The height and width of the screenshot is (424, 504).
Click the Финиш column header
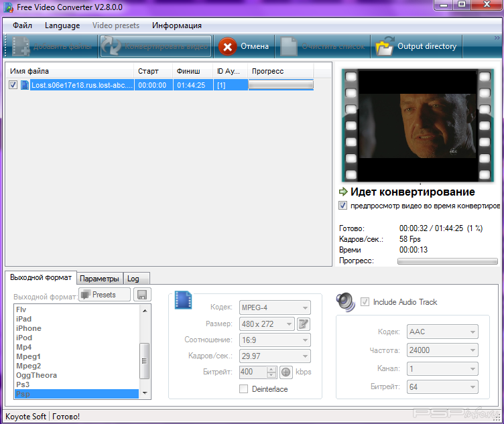pyautogui.click(x=193, y=71)
